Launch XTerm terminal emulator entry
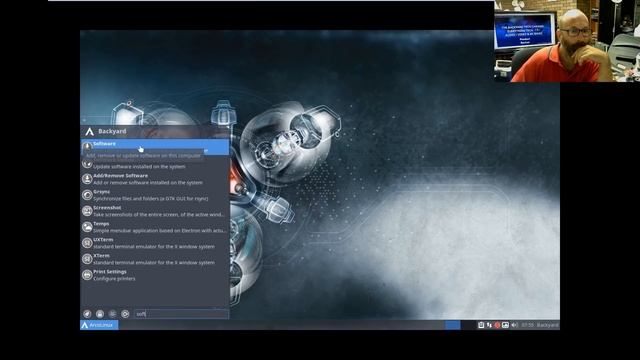Screen dimensions: 640x360 pos(155,259)
